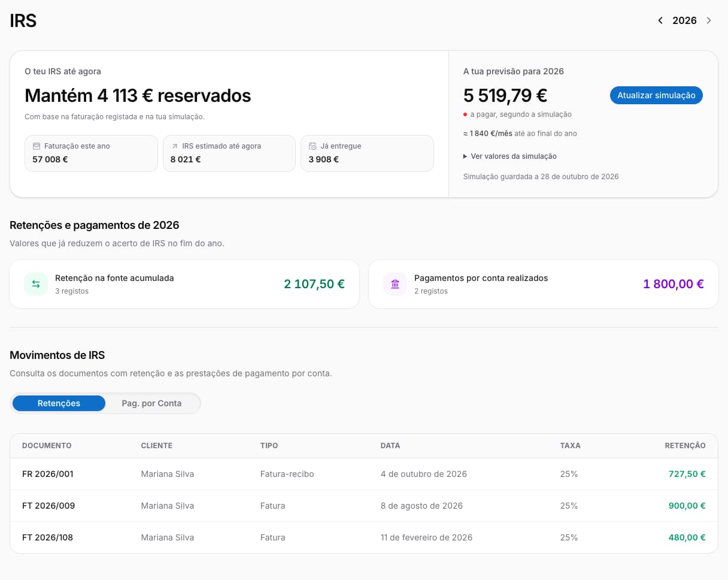
Task: Click the Mantém 4 113 € reservados heading
Action: [138, 95]
